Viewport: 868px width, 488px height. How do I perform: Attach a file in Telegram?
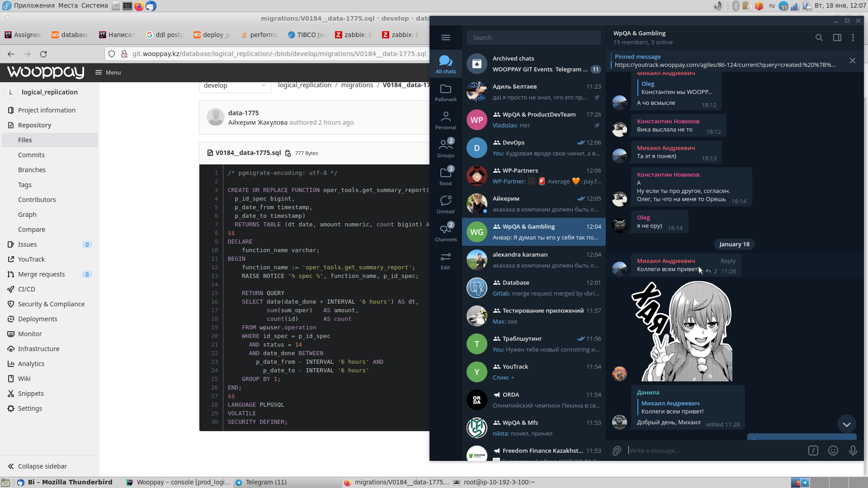617,450
